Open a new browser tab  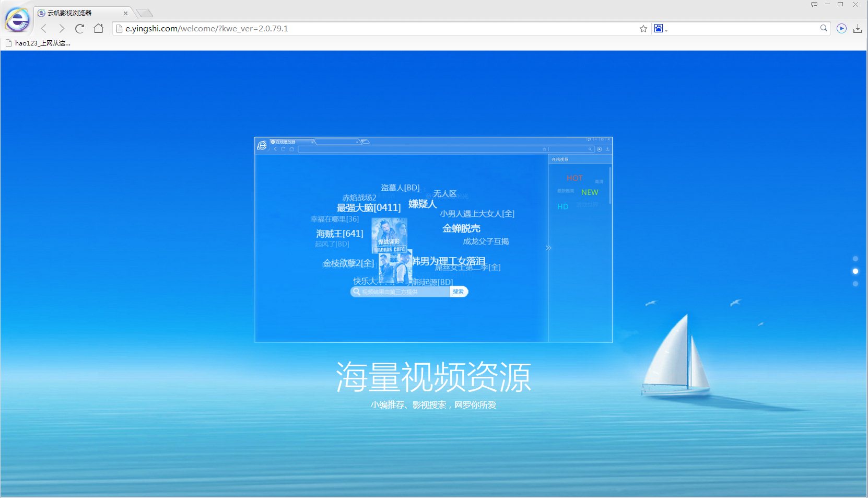click(x=145, y=13)
